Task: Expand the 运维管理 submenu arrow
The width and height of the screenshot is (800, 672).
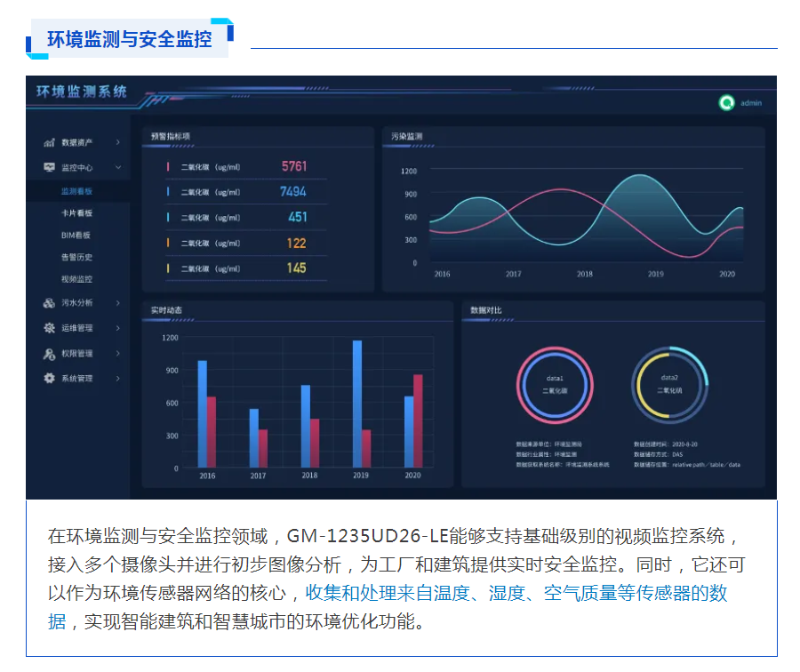Action: pyautogui.click(x=117, y=328)
